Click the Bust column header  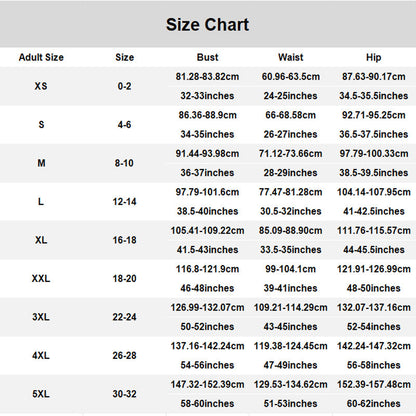tap(207, 57)
